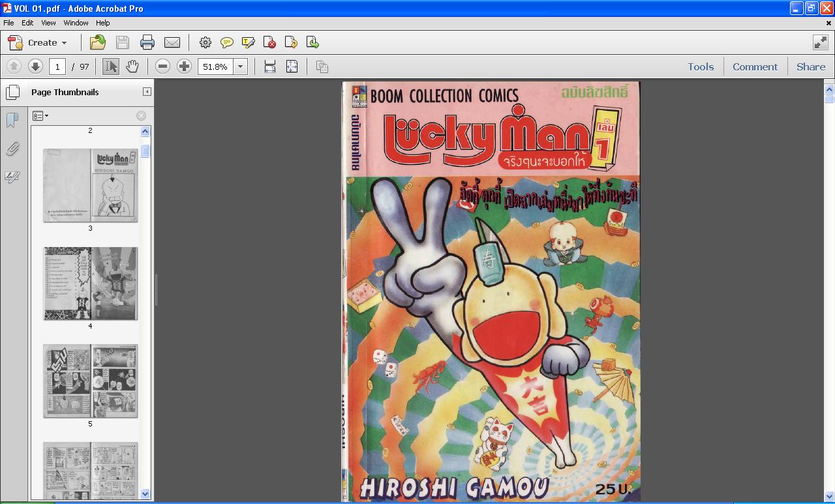Viewport: 835px width, 504px height.
Task: Add a sticky note comment
Action: pos(227,42)
